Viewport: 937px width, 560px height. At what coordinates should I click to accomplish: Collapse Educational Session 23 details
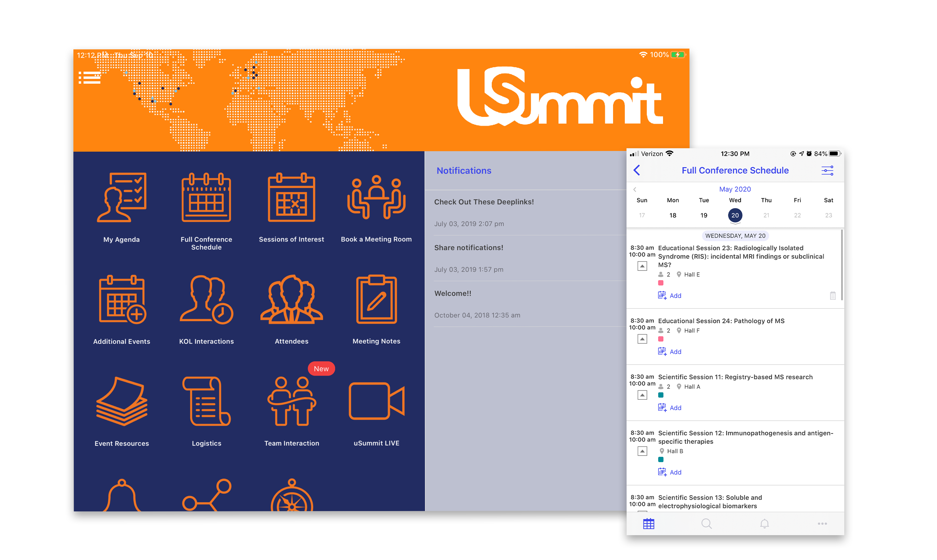(642, 266)
